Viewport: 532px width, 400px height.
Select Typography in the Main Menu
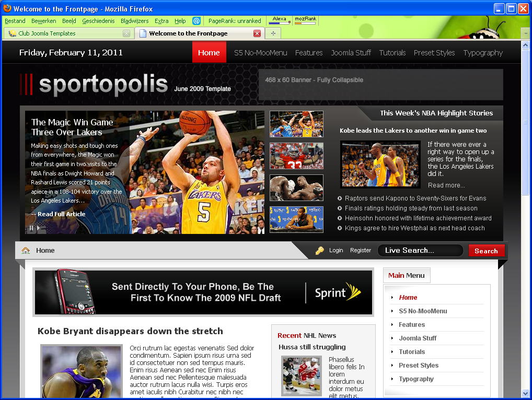pyautogui.click(x=416, y=379)
